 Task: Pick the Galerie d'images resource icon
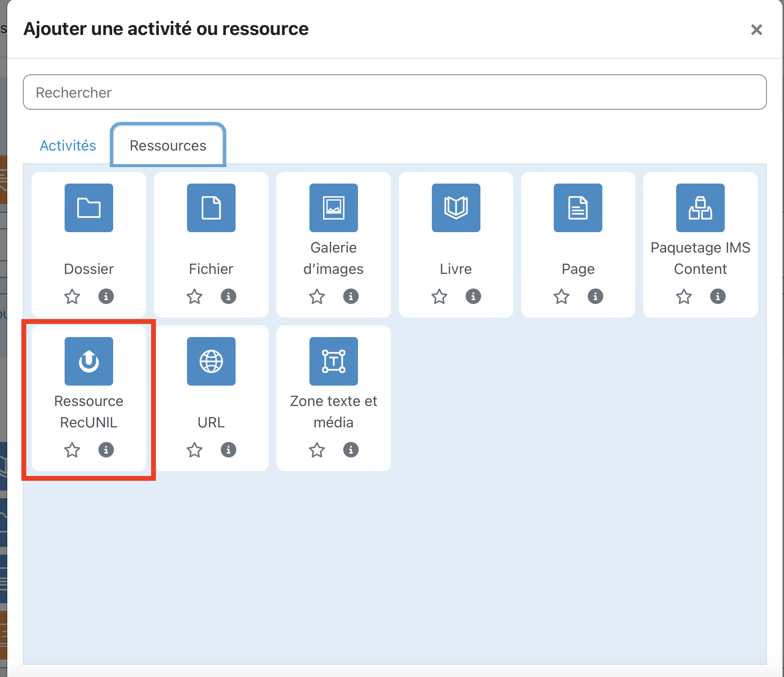point(334,208)
